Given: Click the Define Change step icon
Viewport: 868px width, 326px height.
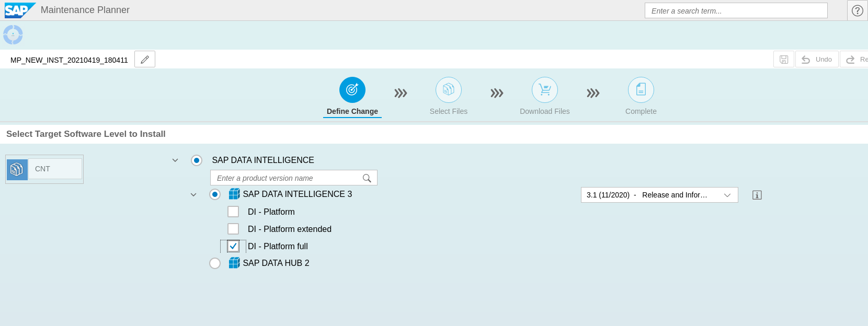Looking at the screenshot, I should pos(352,90).
